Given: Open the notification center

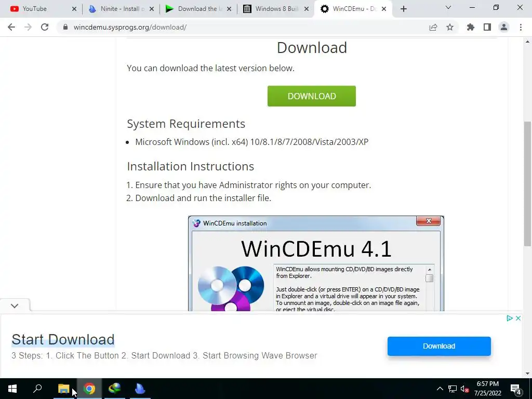Looking at the screenshot, I should point(516,389).
